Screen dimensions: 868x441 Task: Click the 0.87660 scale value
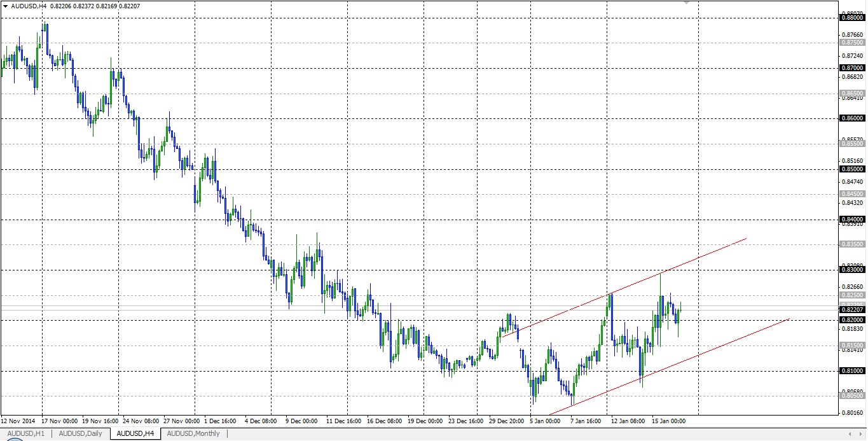click(x=851, y=34)
